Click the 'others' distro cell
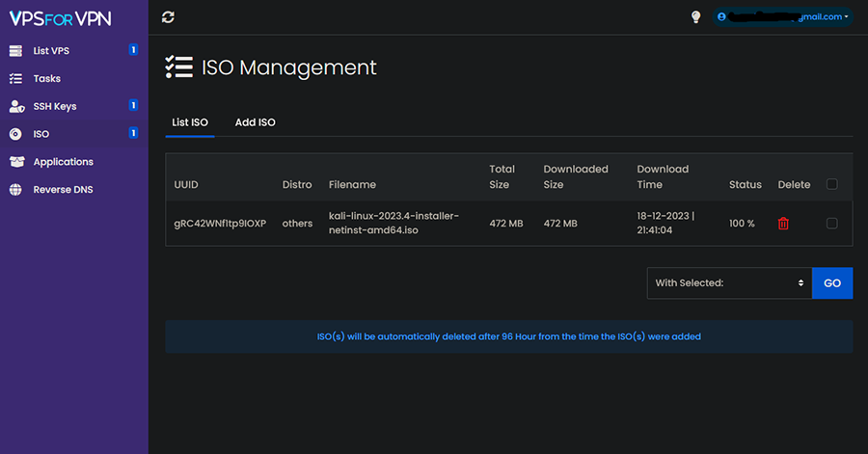The width and height of the screenshot is (868, 454). point(297,224)
